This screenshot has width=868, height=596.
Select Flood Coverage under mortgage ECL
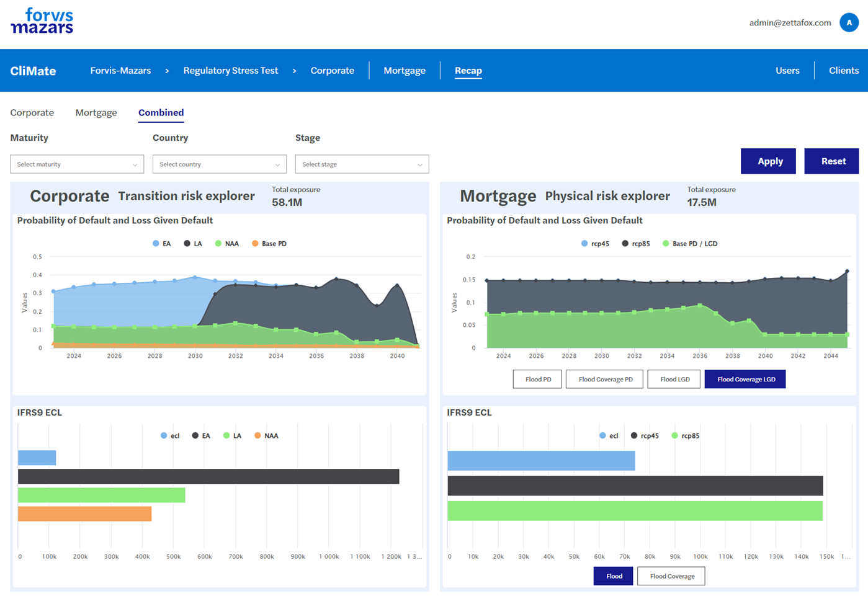(x=671, y=576)
